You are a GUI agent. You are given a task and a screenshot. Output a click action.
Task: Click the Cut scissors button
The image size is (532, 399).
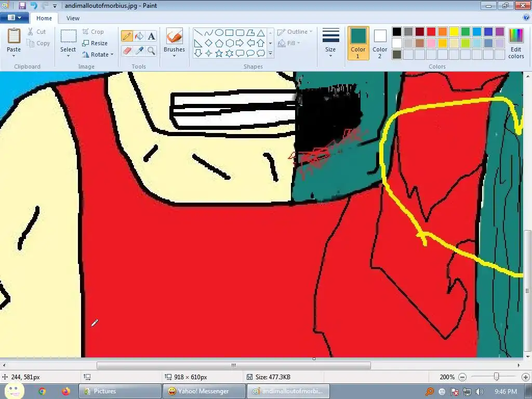pyautogui.click(x=37, y=32)
